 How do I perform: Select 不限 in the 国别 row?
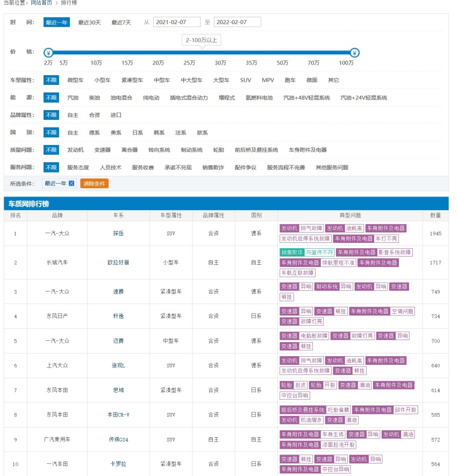[x=51, y=132]
